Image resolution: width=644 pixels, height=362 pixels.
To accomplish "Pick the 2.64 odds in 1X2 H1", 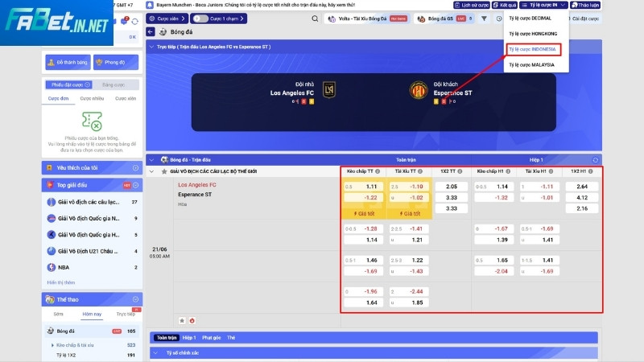I will click(582, 187).
